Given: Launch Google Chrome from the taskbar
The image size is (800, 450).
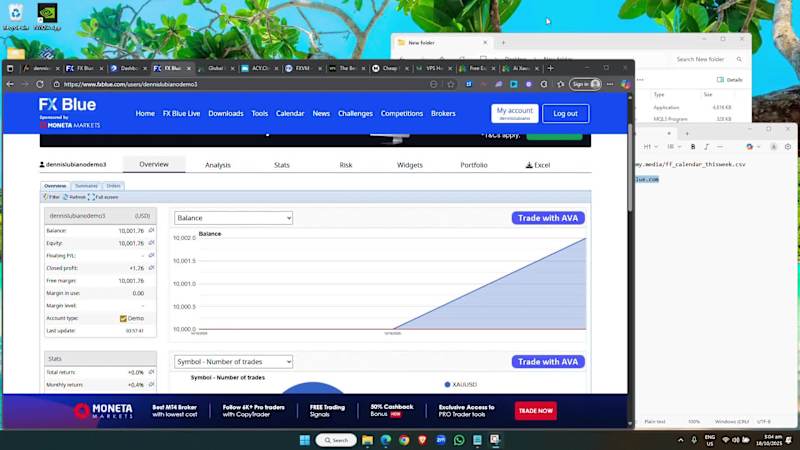Looking at the screenshot, I should click(x=404, y=440).
